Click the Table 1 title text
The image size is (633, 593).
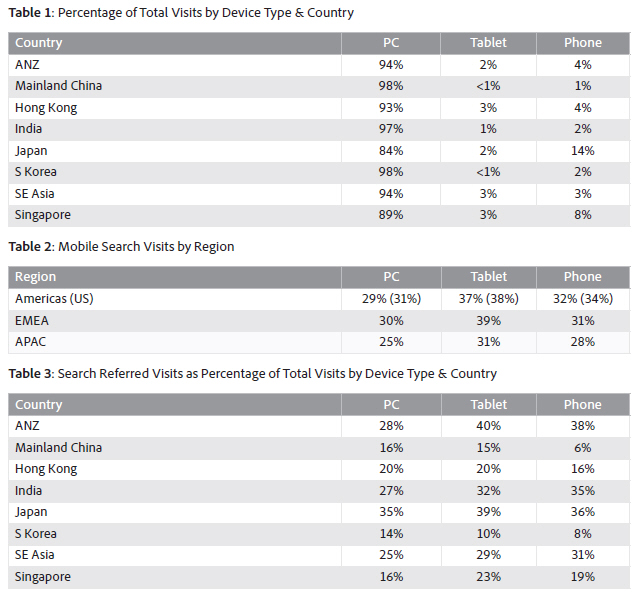[181, 13]
